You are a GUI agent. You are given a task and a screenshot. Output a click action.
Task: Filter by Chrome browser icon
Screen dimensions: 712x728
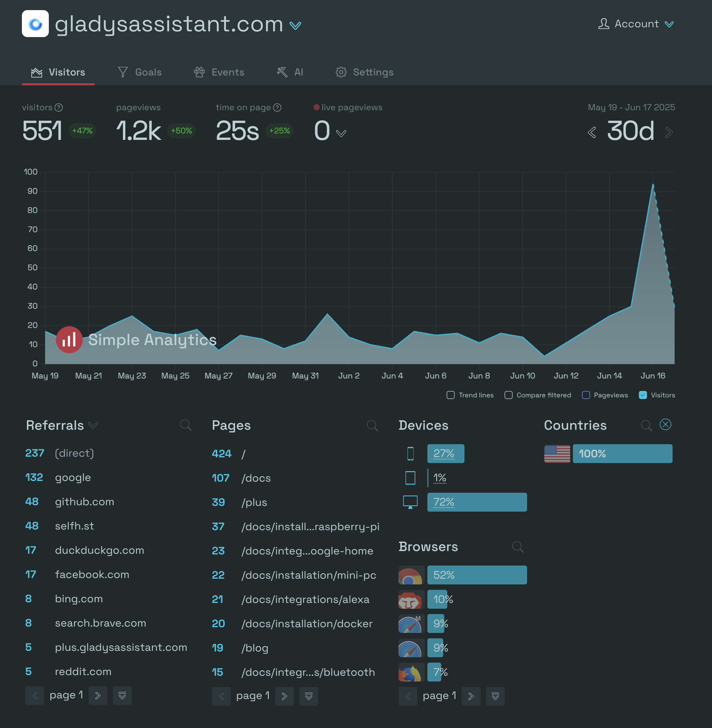tap(411, 575)
